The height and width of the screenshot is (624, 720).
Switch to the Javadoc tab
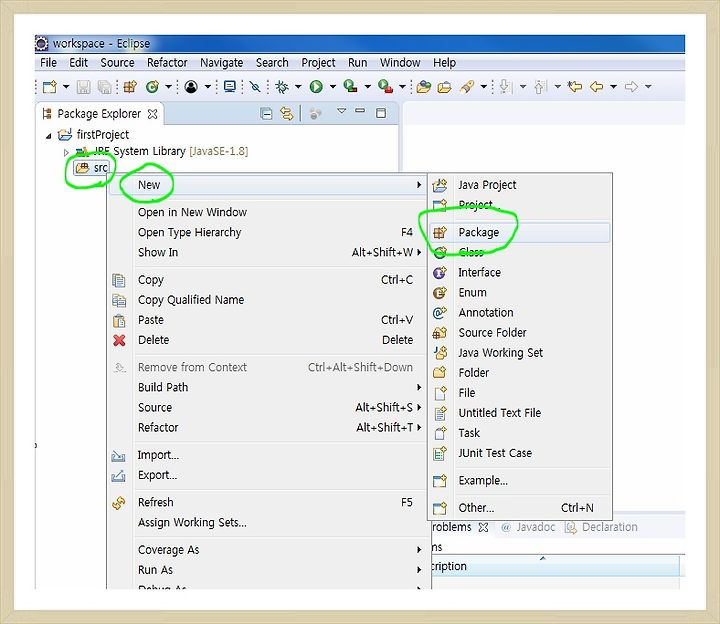[x=529, y=527]
